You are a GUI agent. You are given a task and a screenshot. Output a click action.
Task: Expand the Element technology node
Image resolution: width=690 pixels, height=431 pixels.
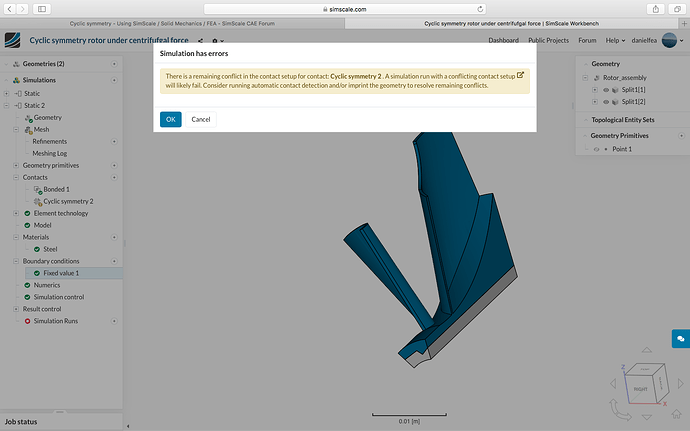16,213
